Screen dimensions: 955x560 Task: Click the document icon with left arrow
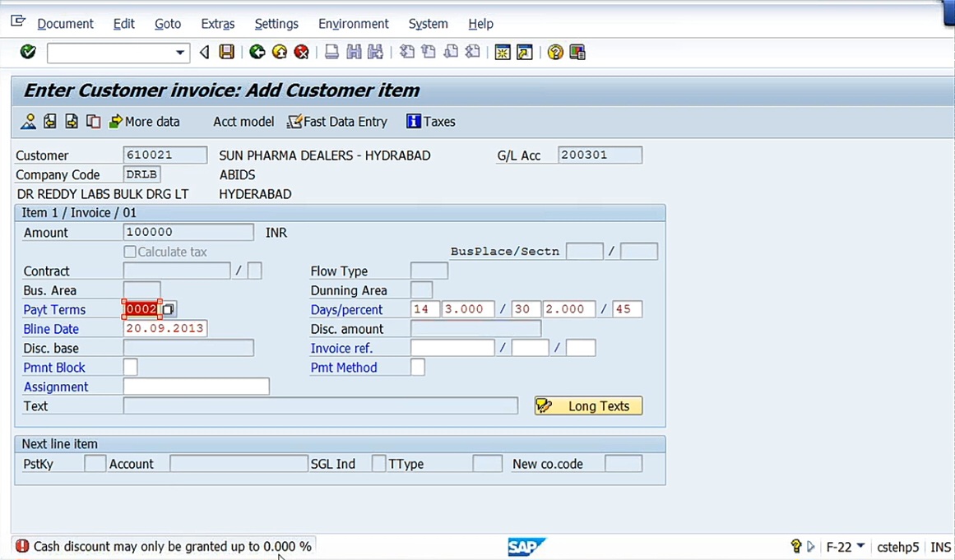click(50, 122)
